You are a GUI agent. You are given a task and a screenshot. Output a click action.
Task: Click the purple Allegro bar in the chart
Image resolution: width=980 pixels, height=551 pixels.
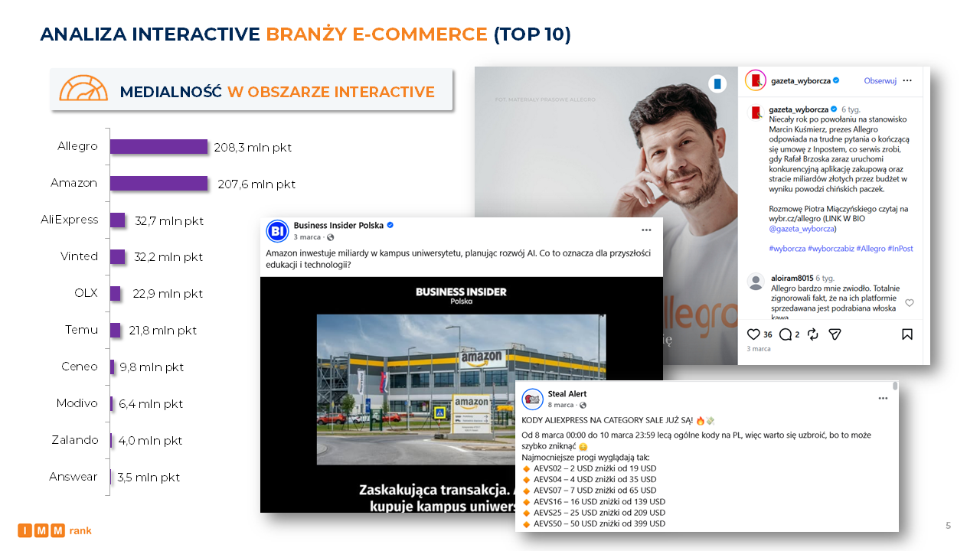pyautogui.click(x=159, y=146)
